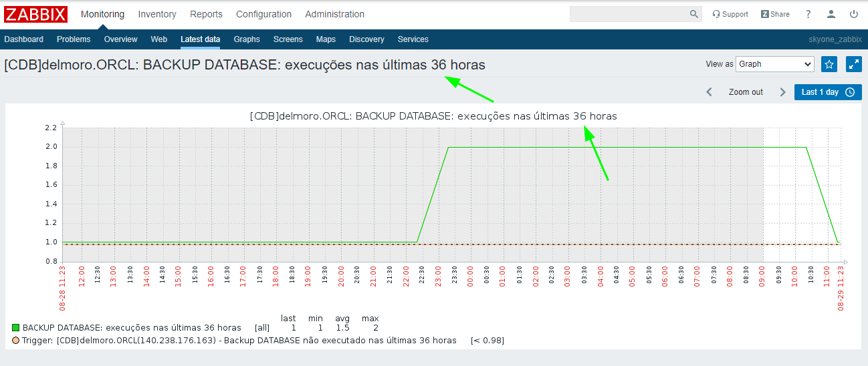The height and width of the screenshot is (366, 868).
Task: Switch to the Maps tab
Action: click(326, 39)
